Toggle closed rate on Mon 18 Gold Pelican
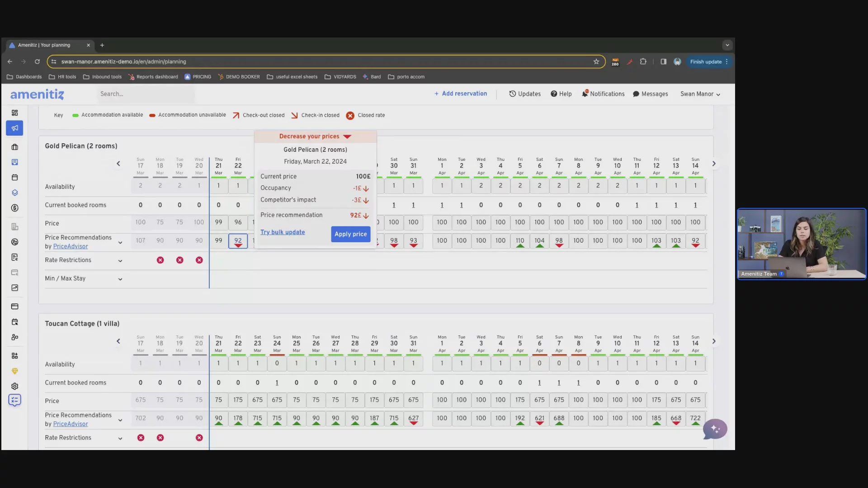868x488 pixels. [160, 260]
